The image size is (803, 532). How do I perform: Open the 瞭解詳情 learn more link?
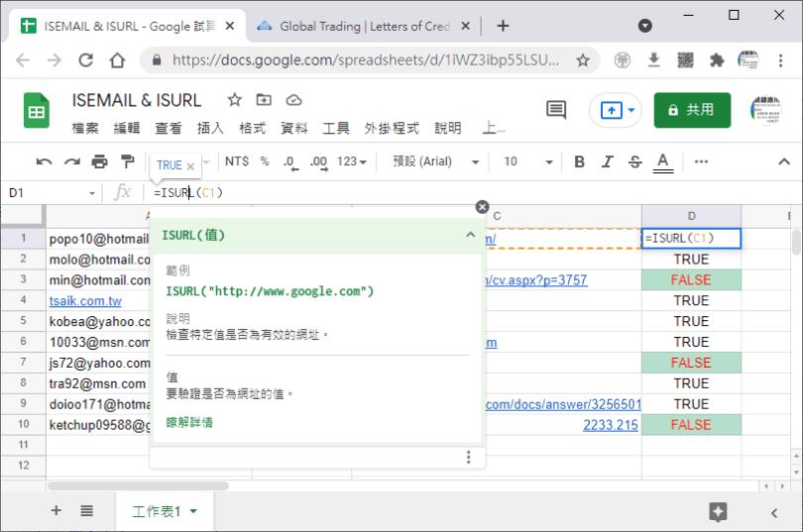pyautogui.click(x=189, y=423)
